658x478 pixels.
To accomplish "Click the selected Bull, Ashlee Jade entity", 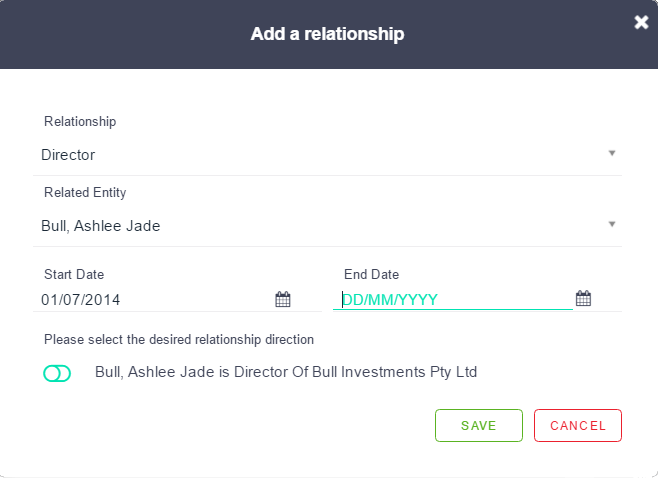I will coord(101,226).
